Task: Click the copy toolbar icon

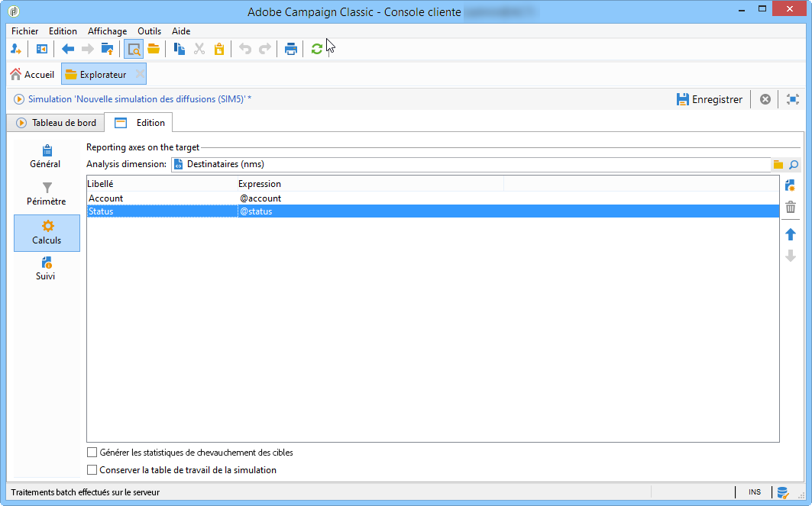Action: pos(180,49)
